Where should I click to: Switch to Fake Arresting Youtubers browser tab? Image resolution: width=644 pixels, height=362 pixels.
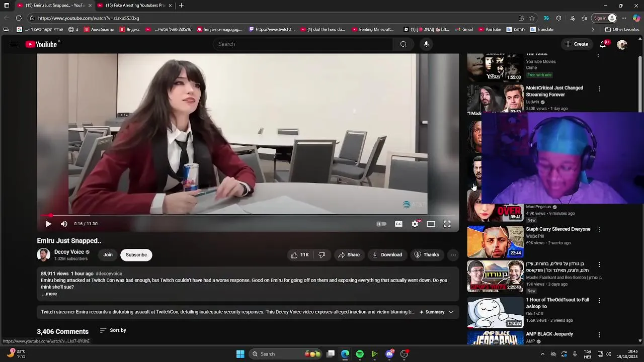(x=135, y=6)
